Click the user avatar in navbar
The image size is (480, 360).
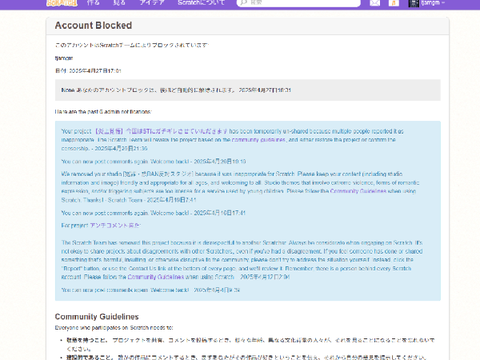(x=413, y=3)
